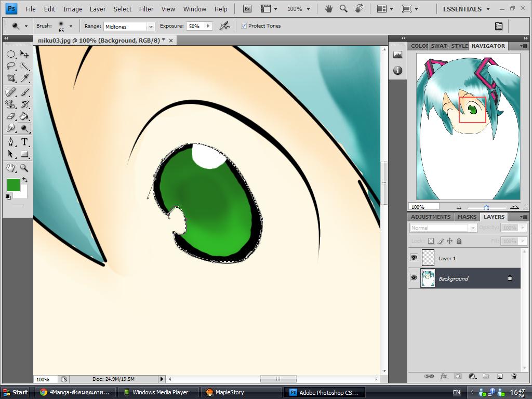Switch to the ADJUSTMENTS tab
This screenshot has width=532, height=399.
pos(430,217)
